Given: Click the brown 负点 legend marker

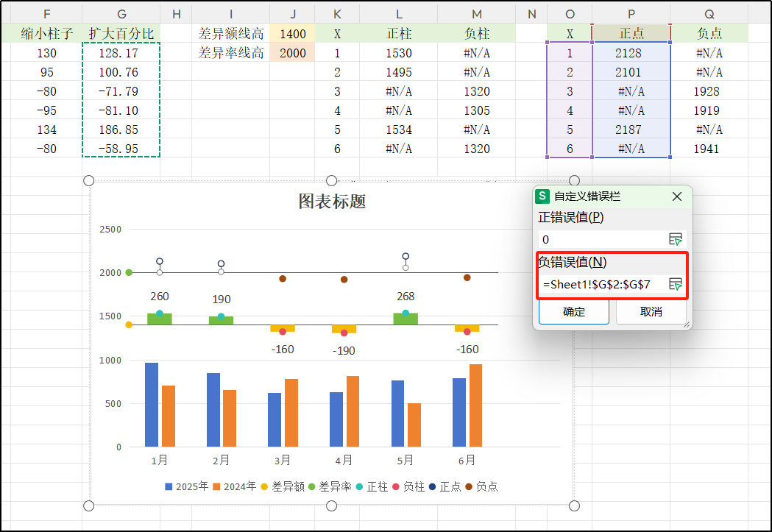Looking at the screenshot, I should coord(467,486).
